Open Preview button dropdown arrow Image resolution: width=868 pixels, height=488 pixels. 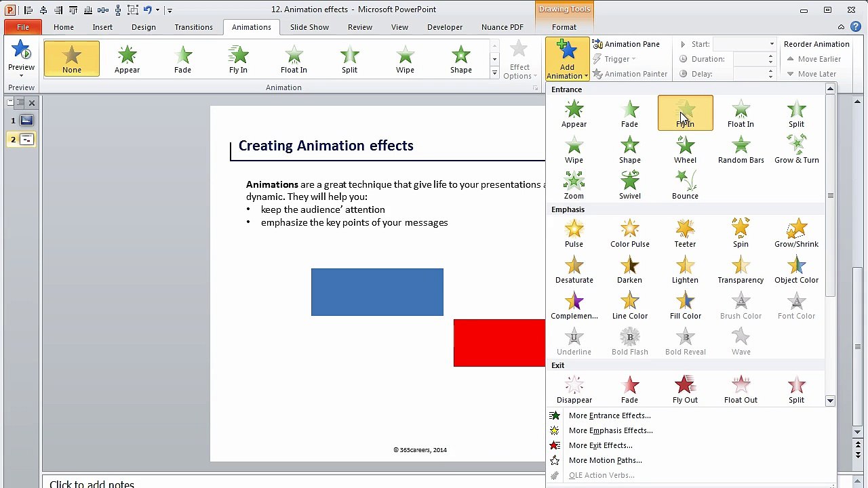point(21,76)
